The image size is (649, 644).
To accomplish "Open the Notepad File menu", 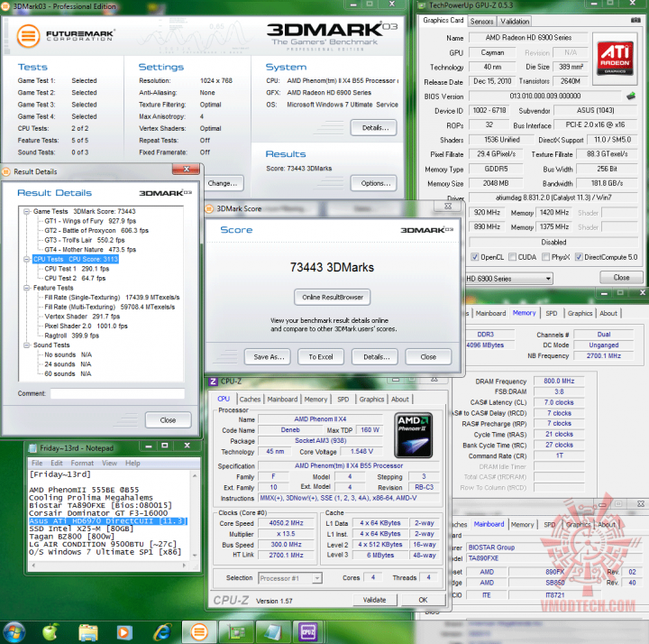I will point(37,463).
